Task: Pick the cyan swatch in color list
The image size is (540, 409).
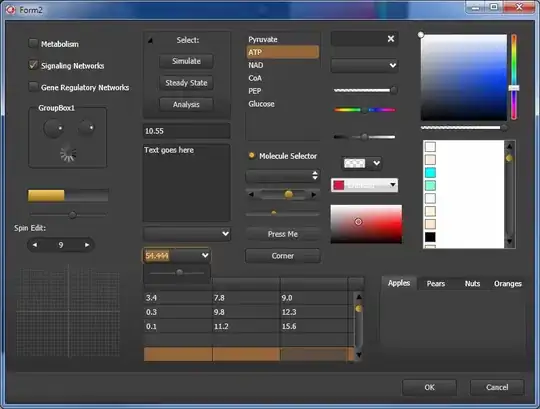Action: (x=430, y=172)
